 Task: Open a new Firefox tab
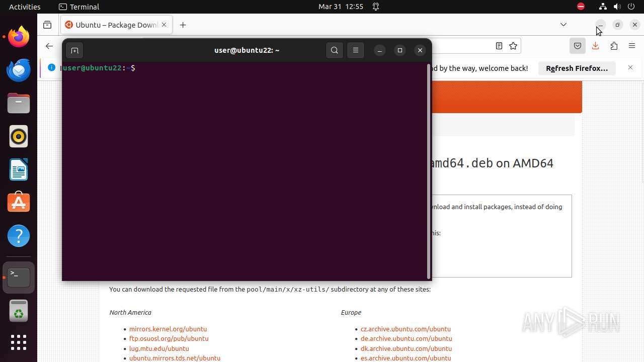[183, 25]
